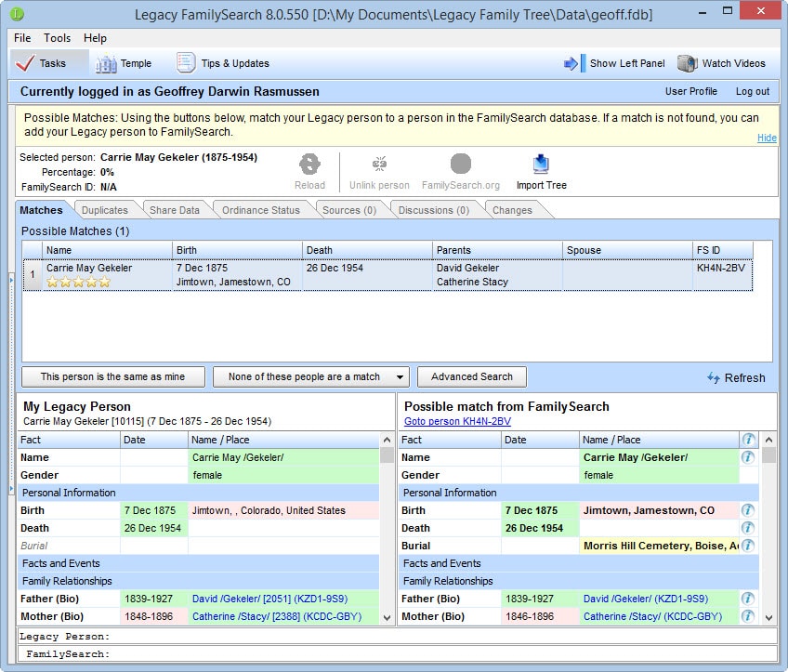Click the Death column header in matches
788x672 pixels.
click(x=367, y=250)
